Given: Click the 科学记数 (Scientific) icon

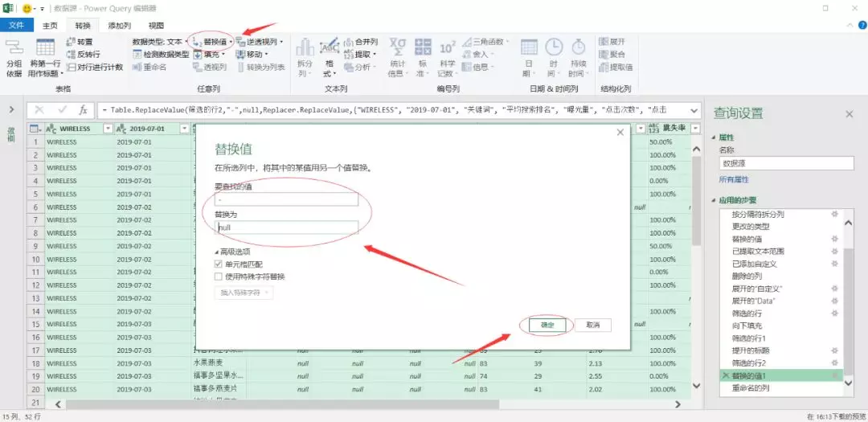Looking at the screenshot, I should point(447,47).
